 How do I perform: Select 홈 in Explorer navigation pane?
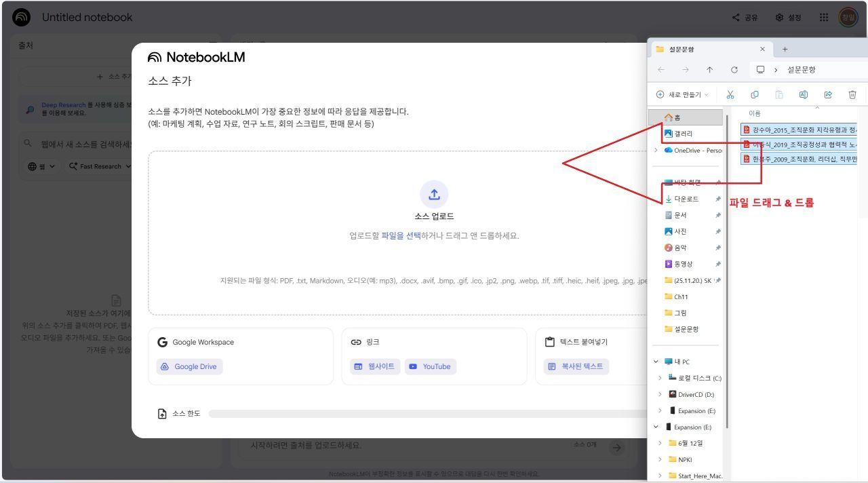coord(687,117)
